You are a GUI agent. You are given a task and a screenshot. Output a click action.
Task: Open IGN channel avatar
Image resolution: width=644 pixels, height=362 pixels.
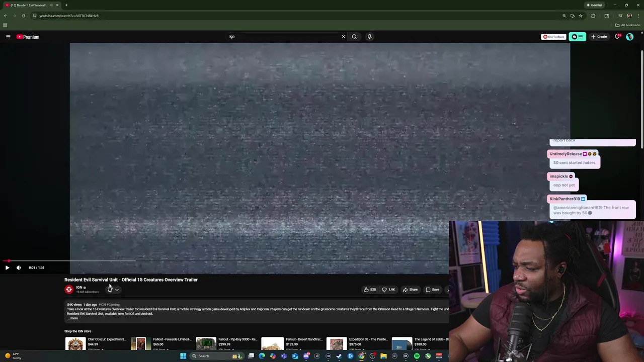click(x=69, y=289)
